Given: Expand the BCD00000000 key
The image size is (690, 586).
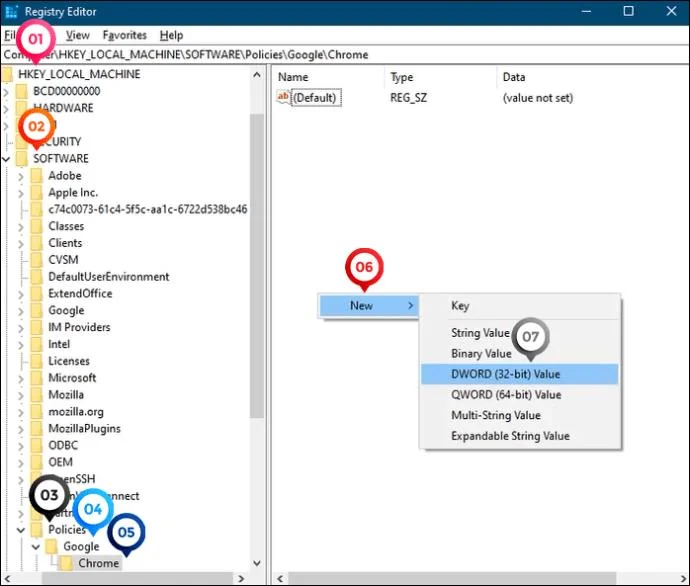Looking at the screenshot, I should click(x=6, y=92).
